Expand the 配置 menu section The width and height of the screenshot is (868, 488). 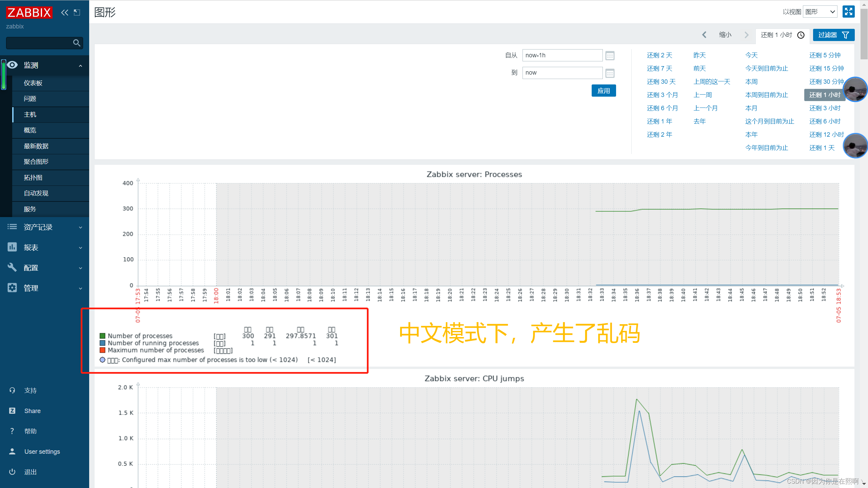[80, 268]
